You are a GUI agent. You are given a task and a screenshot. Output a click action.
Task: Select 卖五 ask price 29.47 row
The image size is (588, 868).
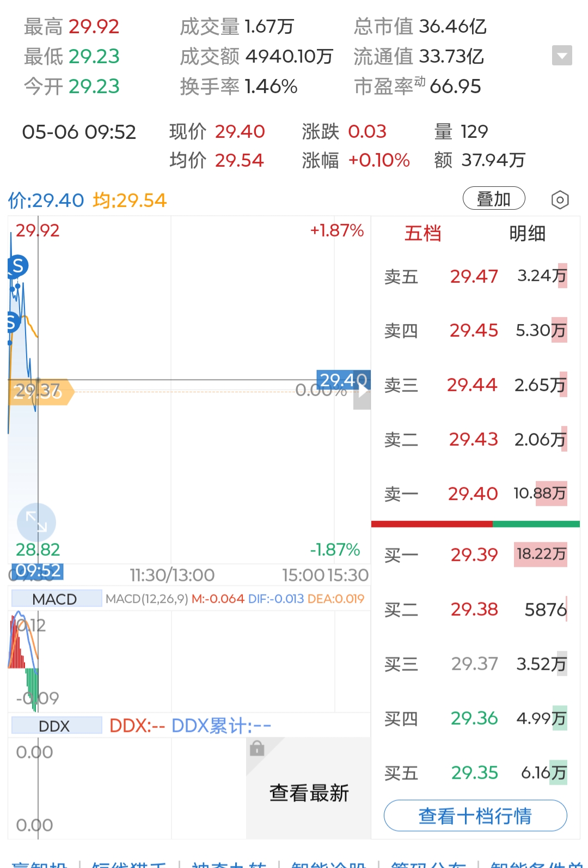coord(475,276)
